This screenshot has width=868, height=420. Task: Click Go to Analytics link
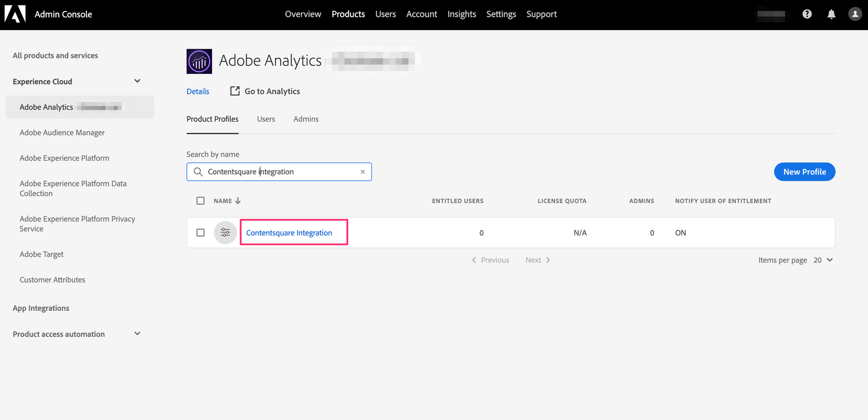272,91
